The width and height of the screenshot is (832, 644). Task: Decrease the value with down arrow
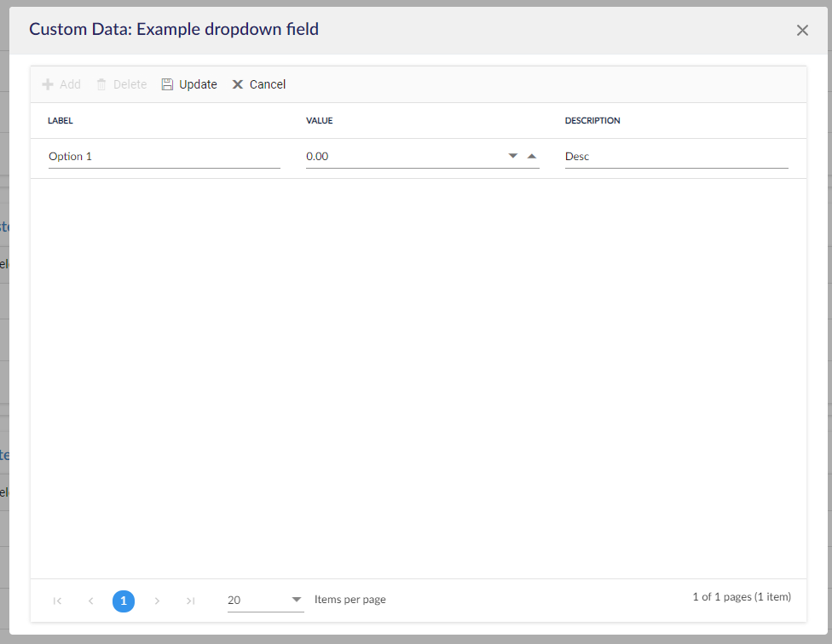513,156
